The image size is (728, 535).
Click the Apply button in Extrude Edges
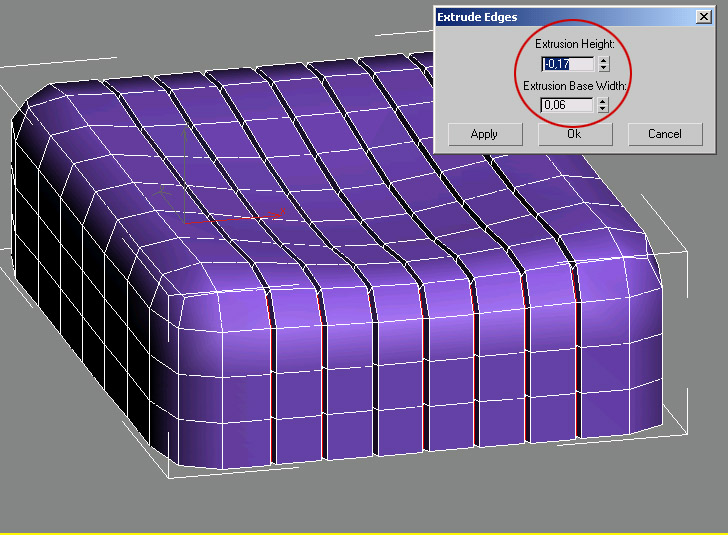click(485, 134)
